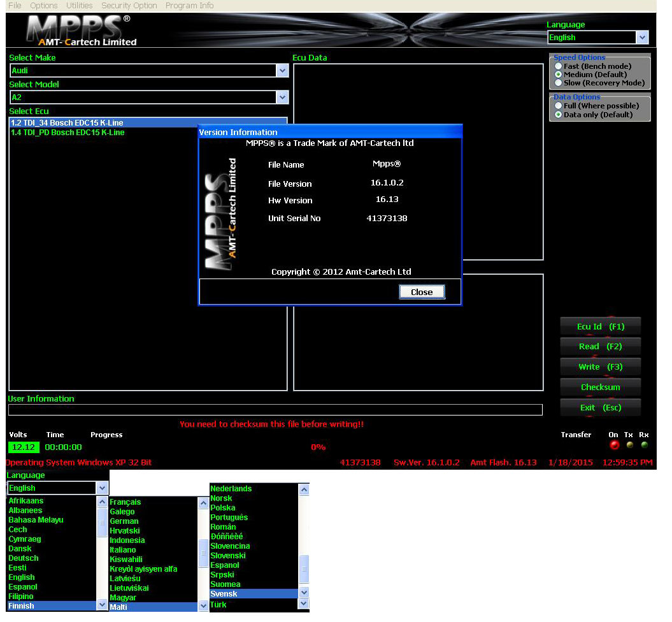The image size is (672, 622).
Task: Select Slow (Recovery Mode) option
Action: click(559, 83)
